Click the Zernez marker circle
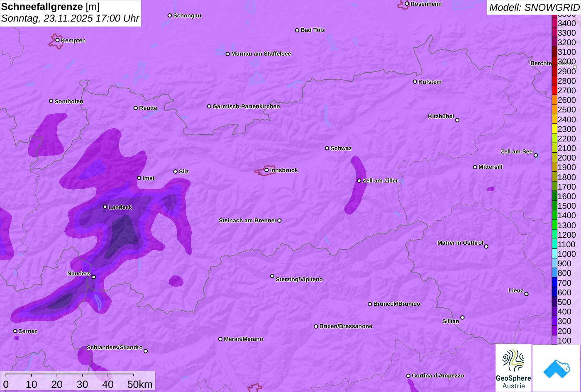 point(15,331)
